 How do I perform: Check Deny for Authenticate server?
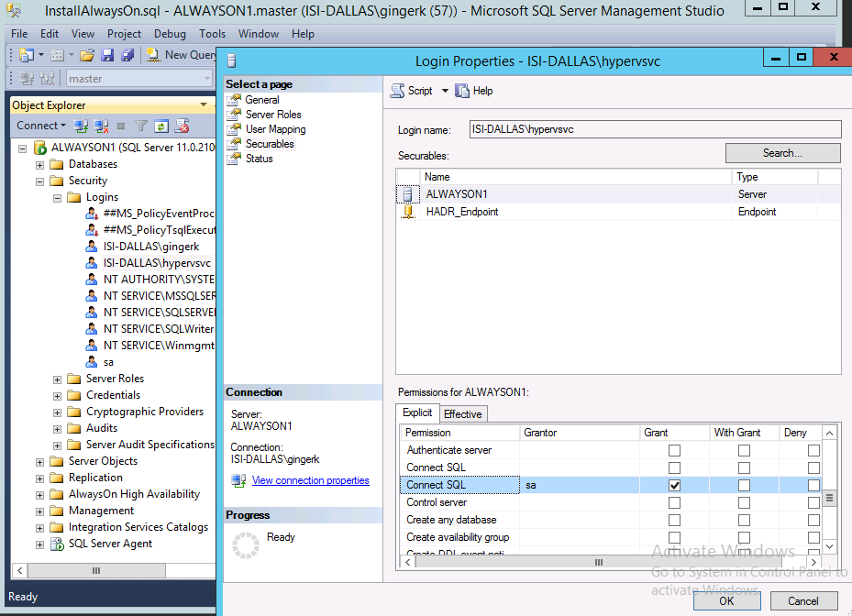click(813, 450)
